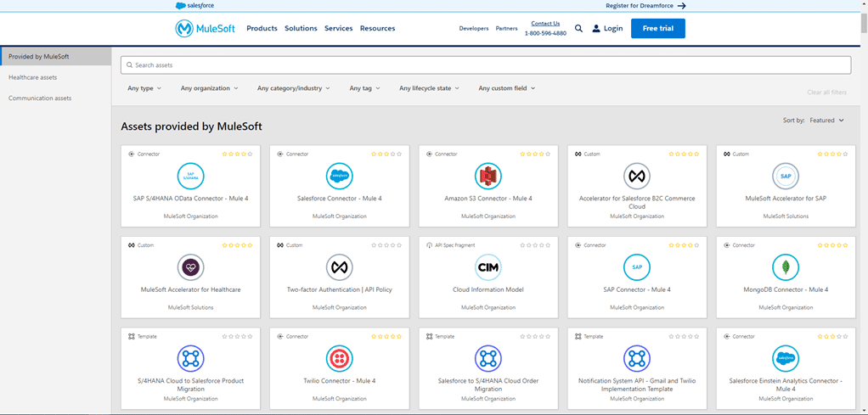This screenshot has width=868, height=415.
Task: Click Register for Dreamforce link
Action: pyautogui.click(x=640, y=6)
